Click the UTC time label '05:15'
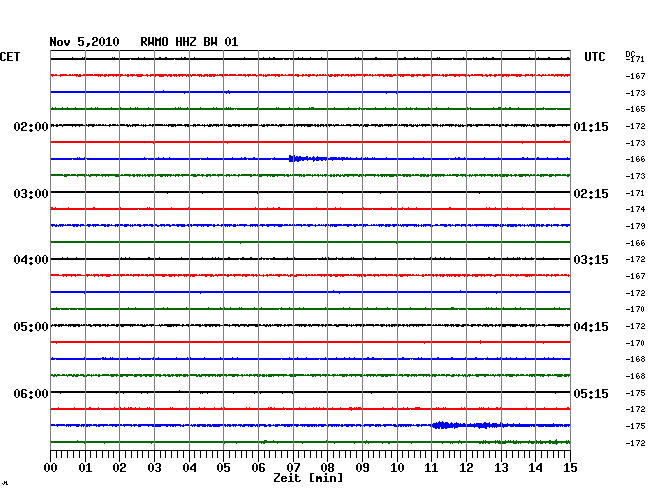This screenshot has width=650, height=494. 591,393
